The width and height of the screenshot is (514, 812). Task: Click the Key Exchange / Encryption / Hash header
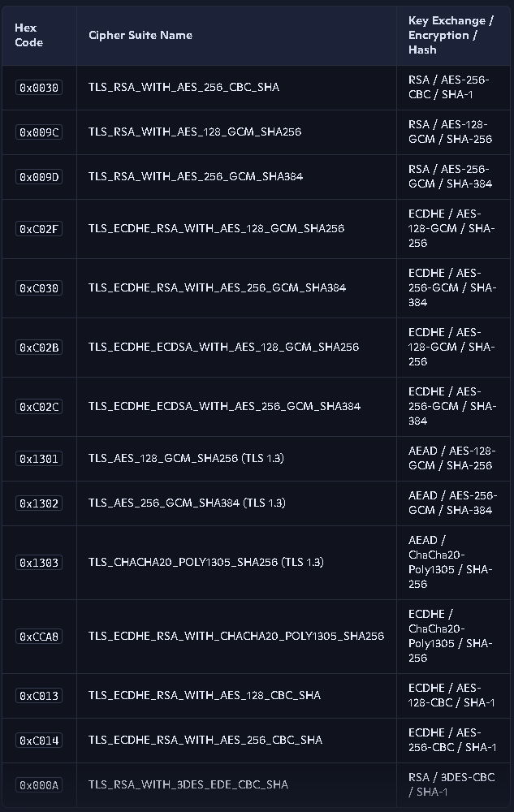453,35
